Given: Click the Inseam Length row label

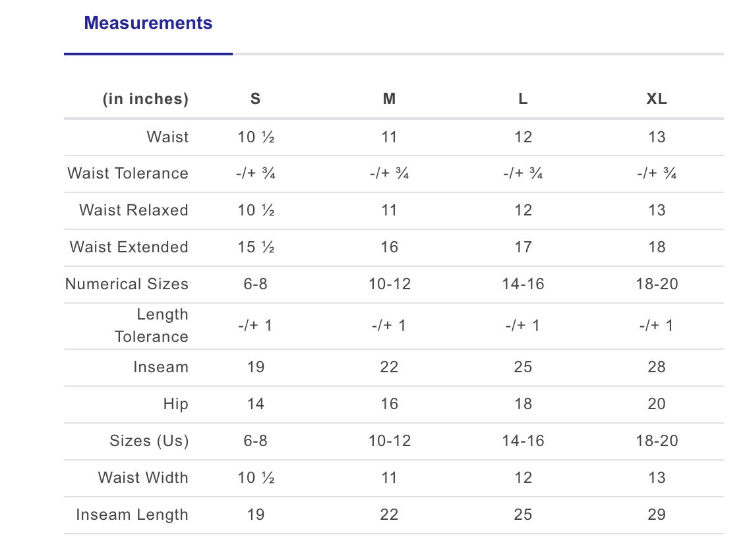Looking at the screenshot, I should [132, 515].
